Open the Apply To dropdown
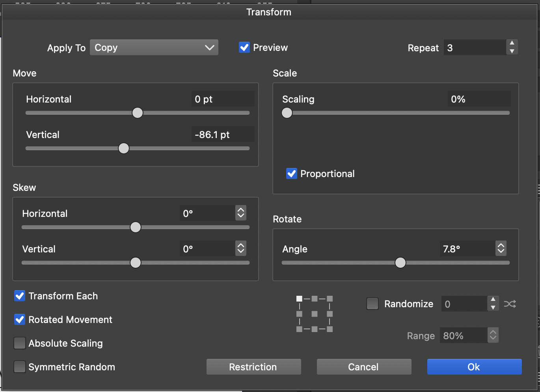The height and width of the screenshot is (392, 540). tap(154, 48)
